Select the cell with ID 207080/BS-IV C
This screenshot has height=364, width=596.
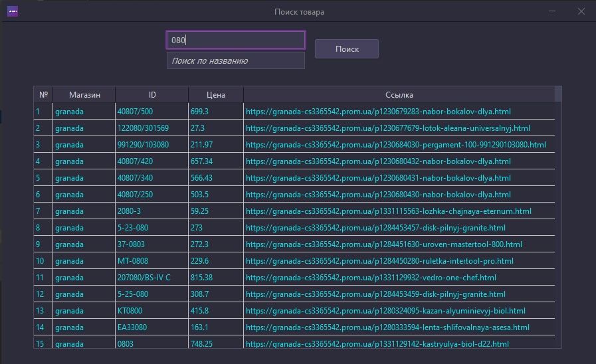pos(151,278)
